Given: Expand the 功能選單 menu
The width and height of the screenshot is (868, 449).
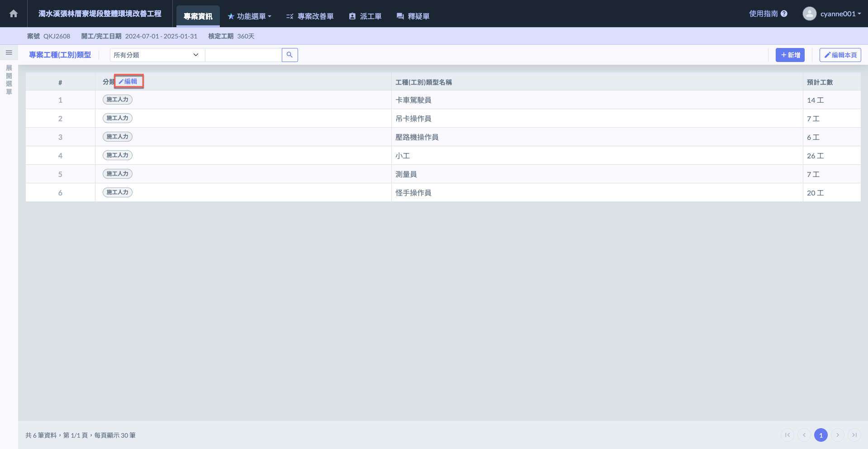Looking at the screenshot, I should 249,16.
